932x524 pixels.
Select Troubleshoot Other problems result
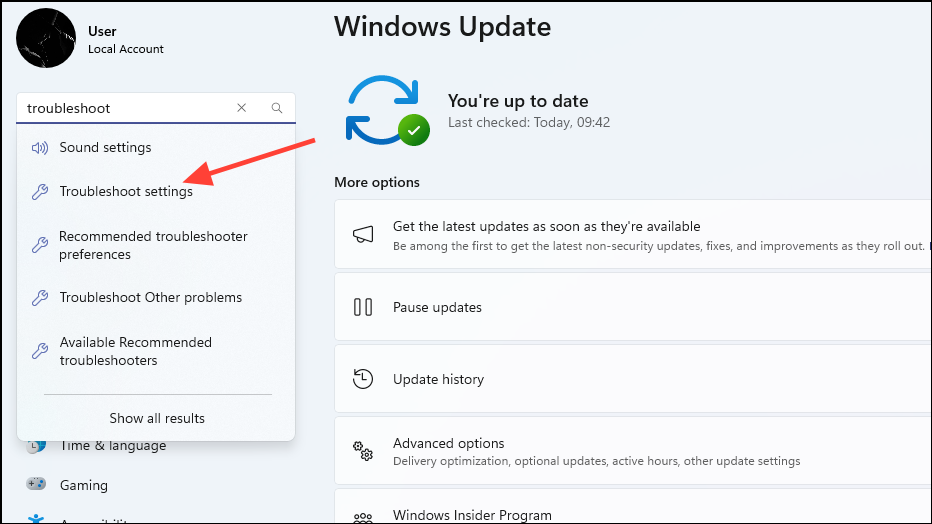(156, 297)
